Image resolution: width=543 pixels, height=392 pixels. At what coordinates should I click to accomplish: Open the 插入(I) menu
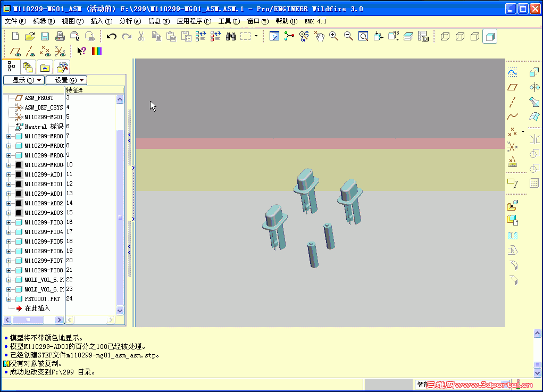[102, 21]
